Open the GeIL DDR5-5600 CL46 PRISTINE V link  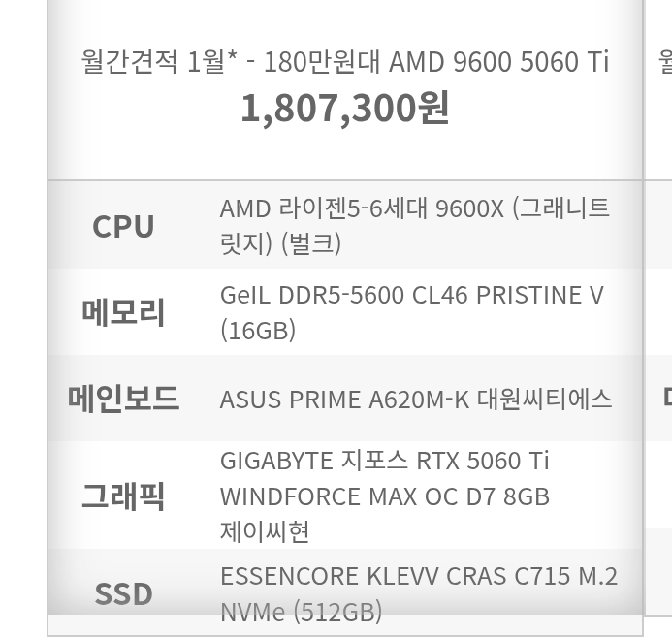coord(411,295)
